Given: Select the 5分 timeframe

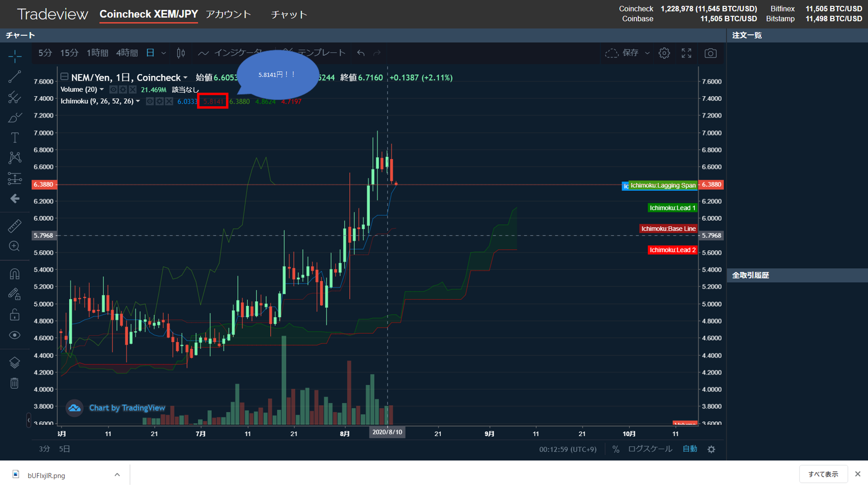Looking at the screenshot, I should coord(45,53).
